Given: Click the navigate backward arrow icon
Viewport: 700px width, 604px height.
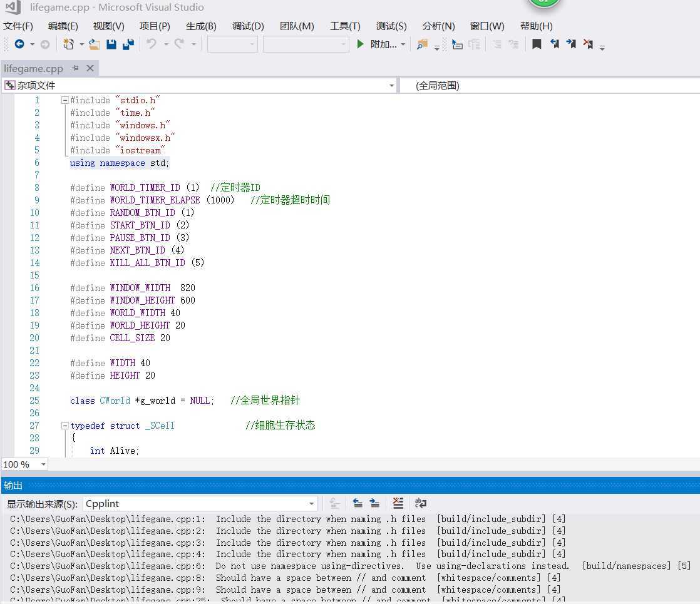Looking at the screenshot, I should click(19, 44).
